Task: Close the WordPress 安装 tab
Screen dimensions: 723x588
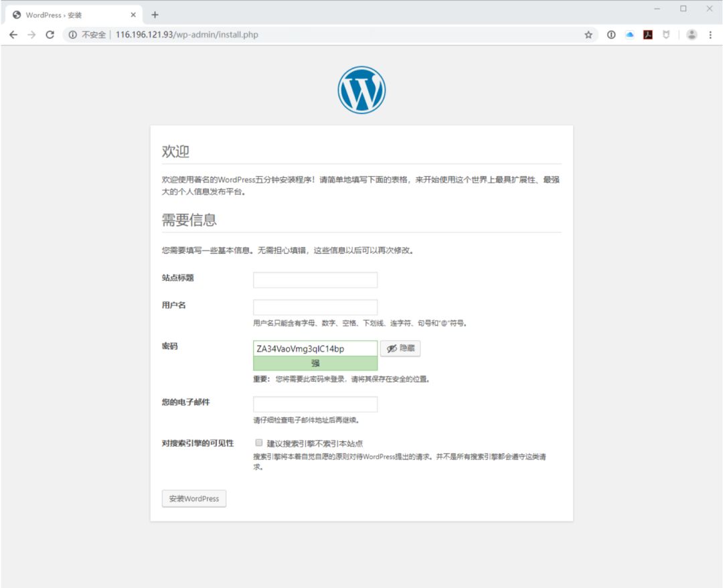Action: 133,15
